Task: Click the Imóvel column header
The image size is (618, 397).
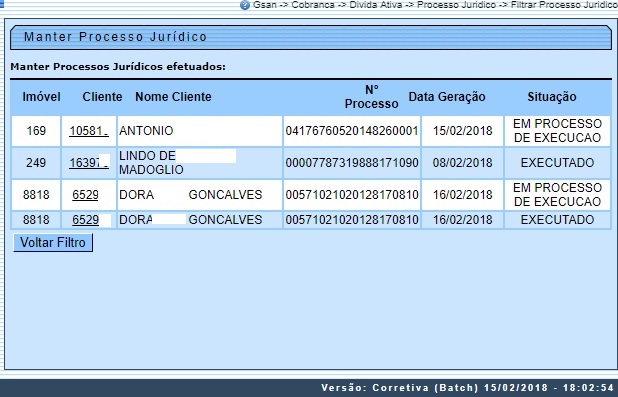Action: coord(41,97)
